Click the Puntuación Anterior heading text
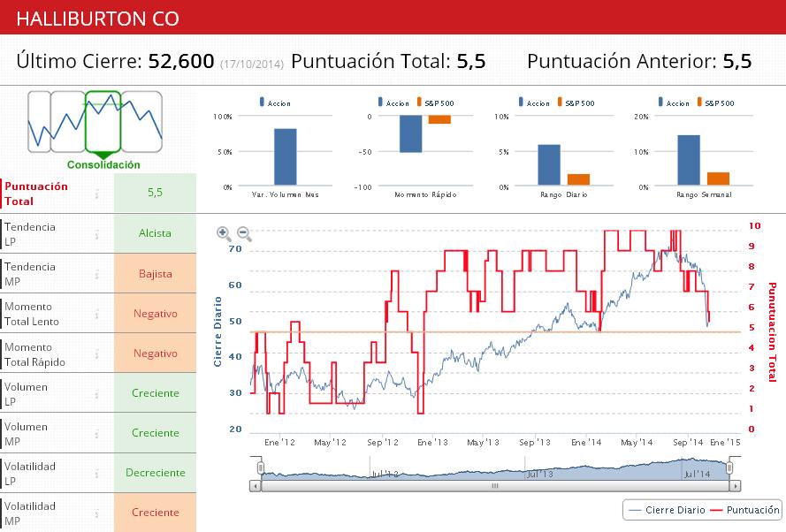This screenshot has width=786, height=532. click(622, 61)
